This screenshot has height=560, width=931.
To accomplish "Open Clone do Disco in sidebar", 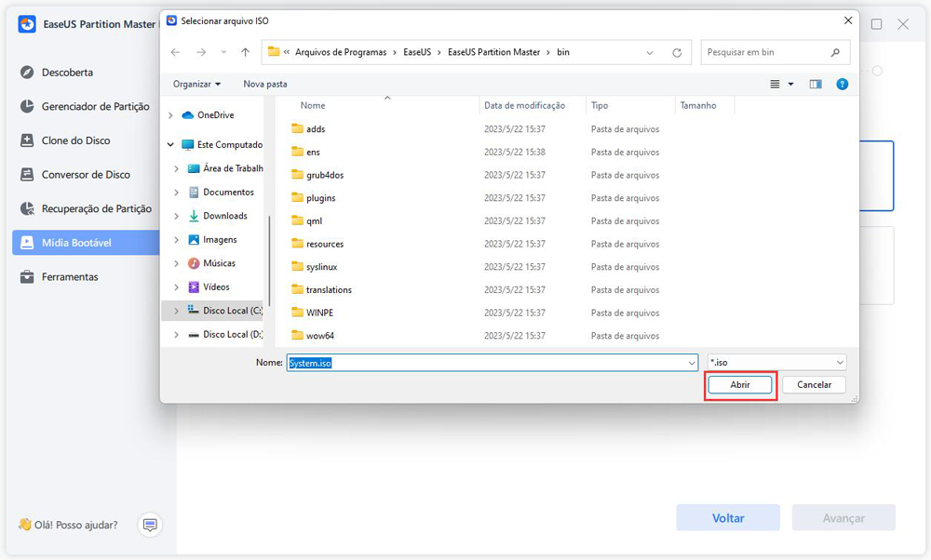I will (x=65, y=140).
